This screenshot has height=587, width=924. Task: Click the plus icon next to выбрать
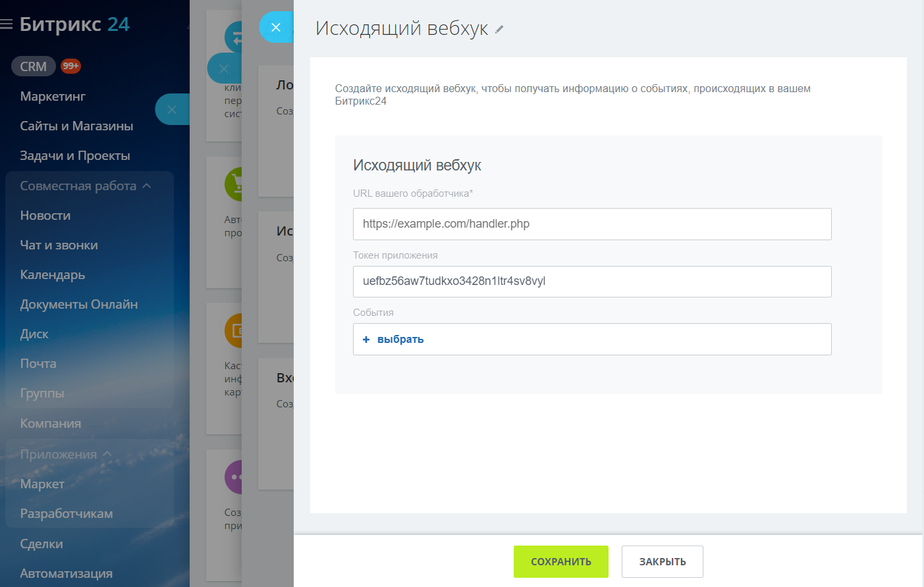pyautogui.click(x=366, y=340)
